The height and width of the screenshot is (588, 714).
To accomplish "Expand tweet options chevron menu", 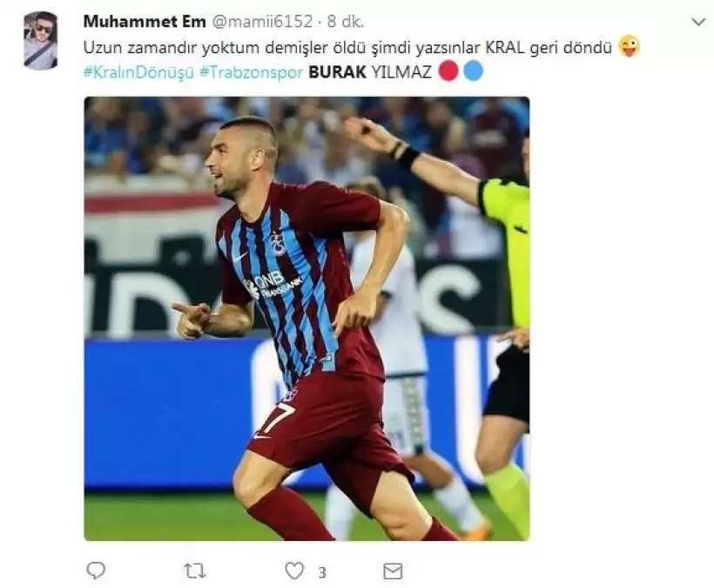I will coord(698,22).
